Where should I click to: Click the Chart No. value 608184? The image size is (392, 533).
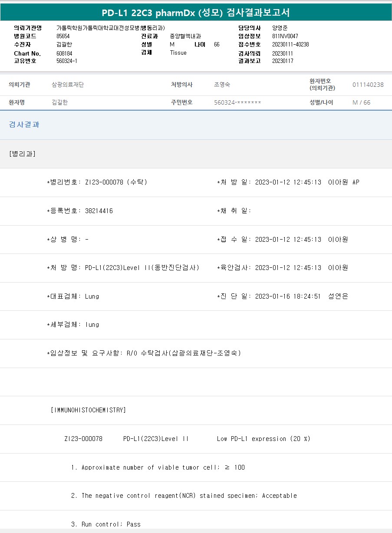click(64, 53)
